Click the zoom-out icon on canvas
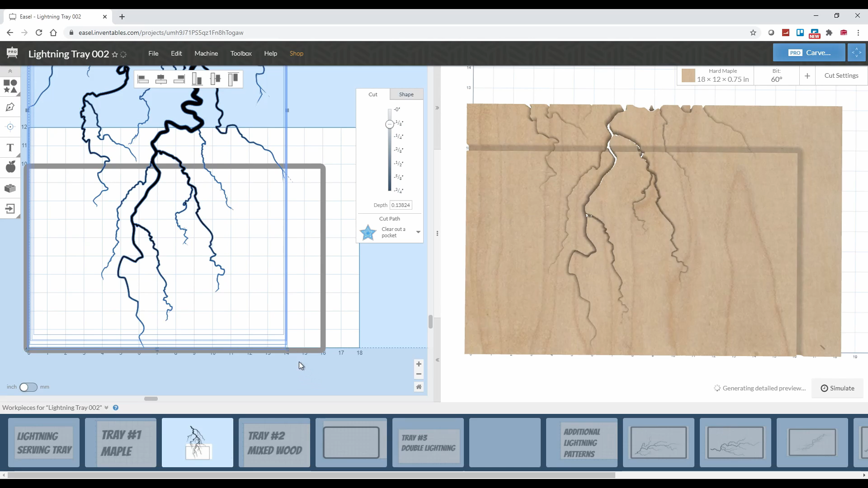This screenshot has height=488, width=868. pos(419,374)
